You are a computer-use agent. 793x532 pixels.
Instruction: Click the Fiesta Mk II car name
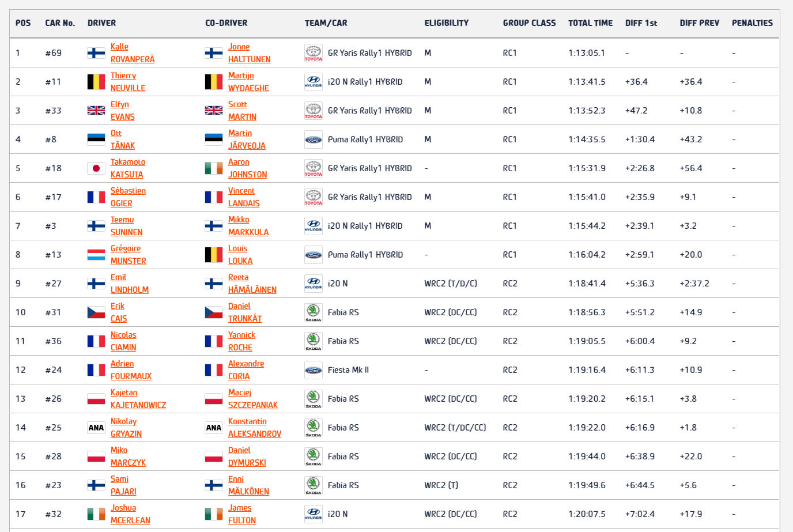point(348,370)
